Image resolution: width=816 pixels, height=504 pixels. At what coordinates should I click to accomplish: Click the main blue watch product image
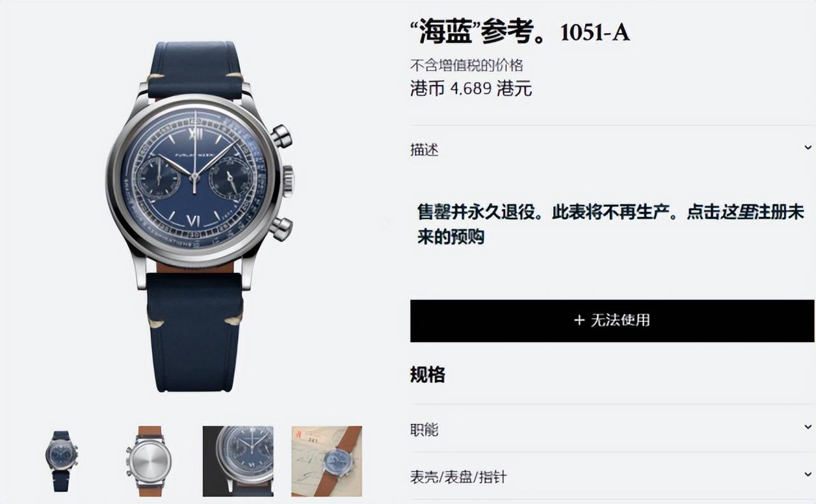pos(199,216)
